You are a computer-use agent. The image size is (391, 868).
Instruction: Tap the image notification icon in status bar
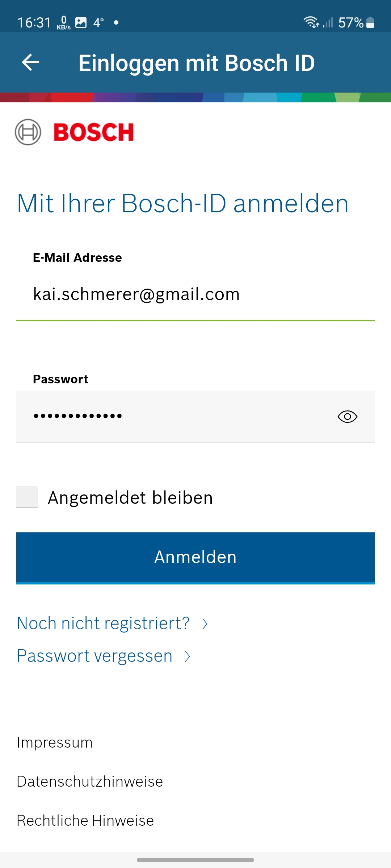[81, 23]
